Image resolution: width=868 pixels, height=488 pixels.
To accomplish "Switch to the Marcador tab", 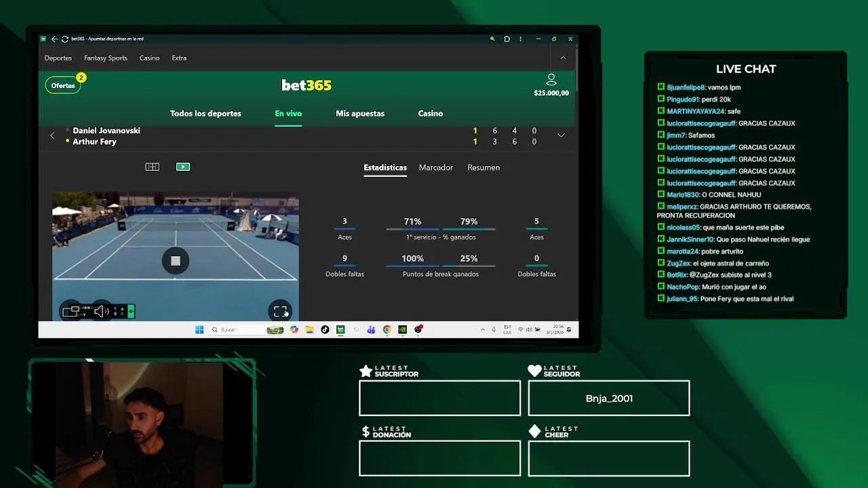I will 436,167.
